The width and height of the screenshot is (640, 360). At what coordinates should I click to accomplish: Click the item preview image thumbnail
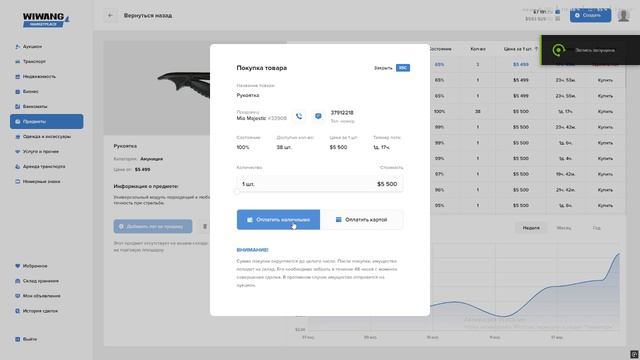pyautogui.click(x=157, y=88)
